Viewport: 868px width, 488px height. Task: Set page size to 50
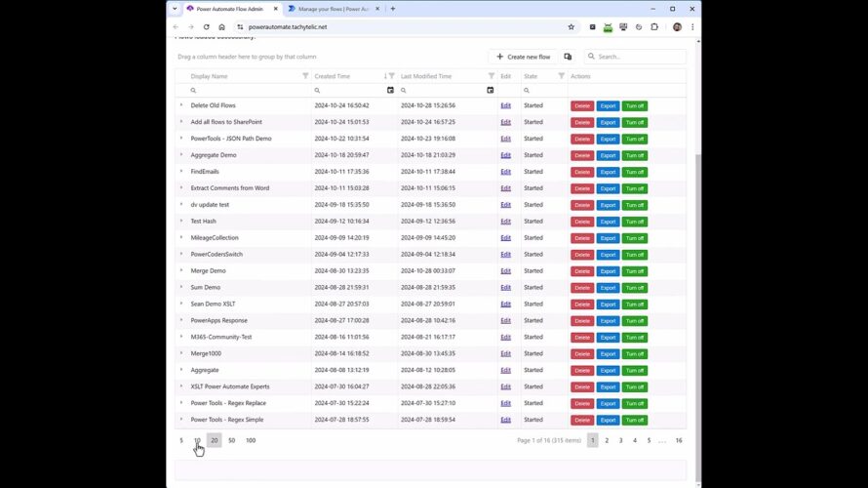coord(231,440)
